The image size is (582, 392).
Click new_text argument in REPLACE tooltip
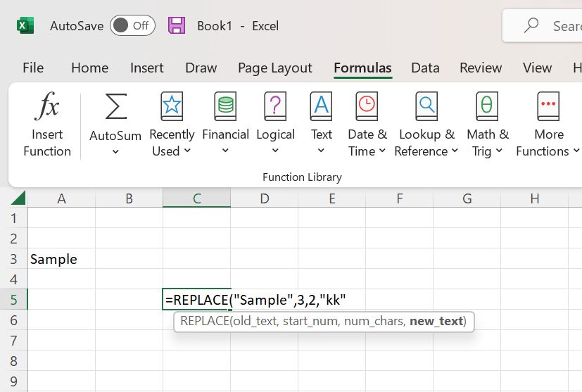(x=436, y=322)
